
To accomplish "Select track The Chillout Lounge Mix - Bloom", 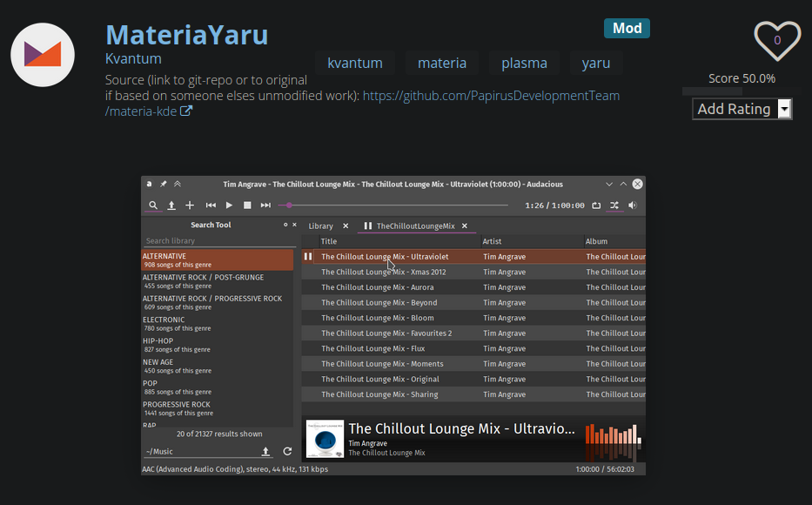I will (x=473, y=318).
